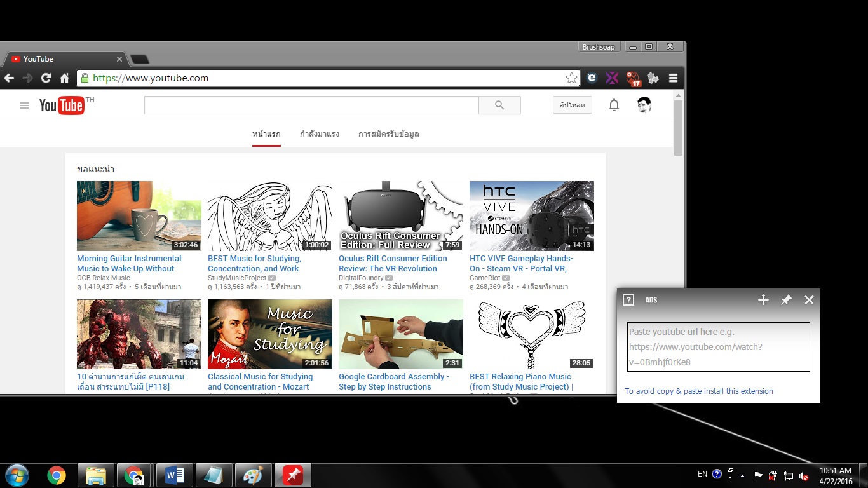Click the Brushsoap profile button

click(599, 47)
